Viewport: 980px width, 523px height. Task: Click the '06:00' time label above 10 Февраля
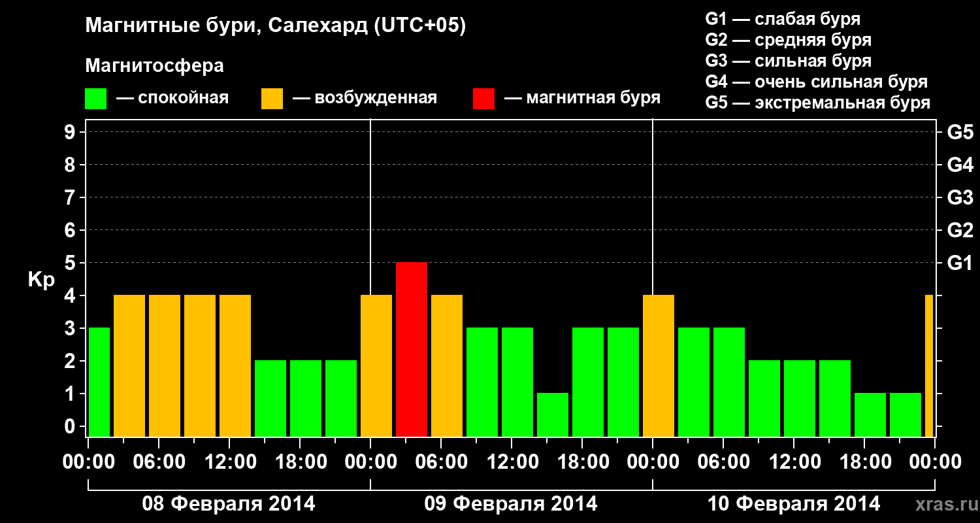click(724, 462)
